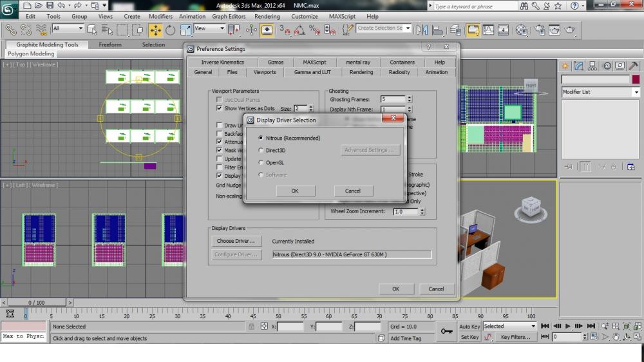Open the MAXScript menu
Image resolution: width=644 pixels, height=362 pixels.
coord(342,17)
